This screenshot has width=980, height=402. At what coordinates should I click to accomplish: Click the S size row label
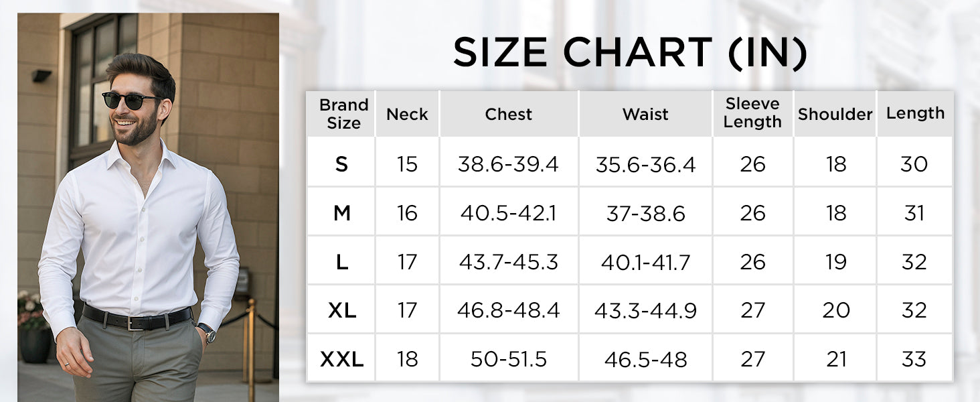tap(341, 163)
